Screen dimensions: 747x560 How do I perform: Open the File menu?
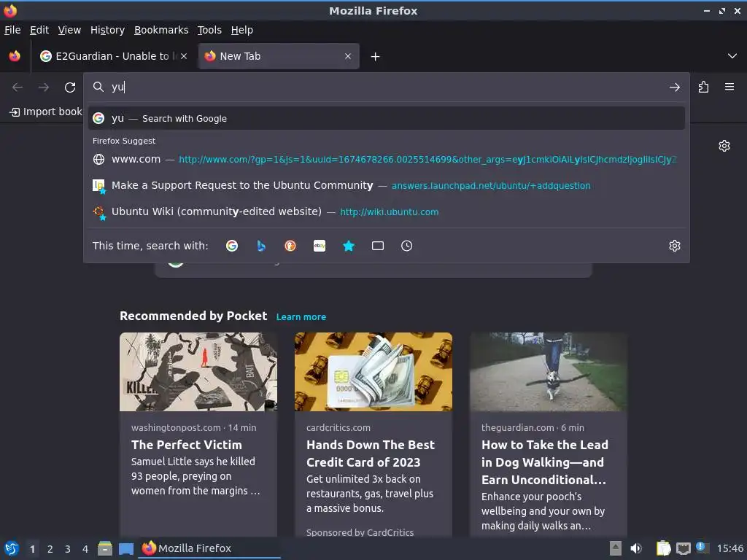coord(12,30)
